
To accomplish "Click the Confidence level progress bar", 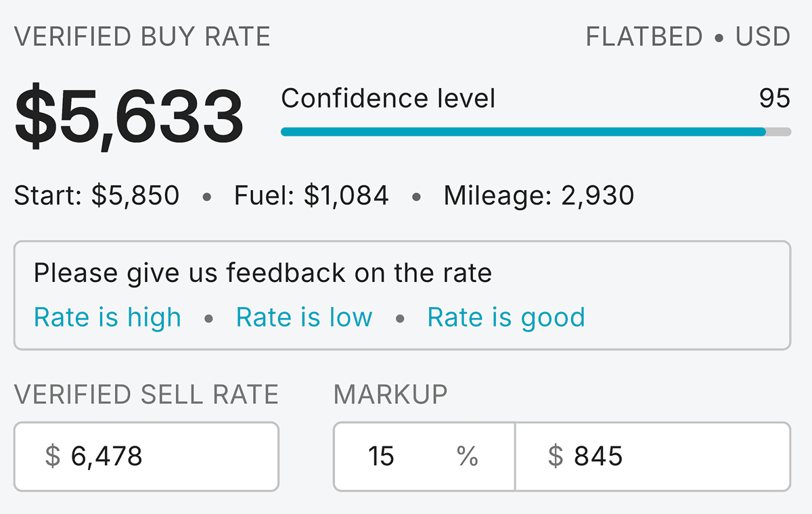I will coord(535,132).
